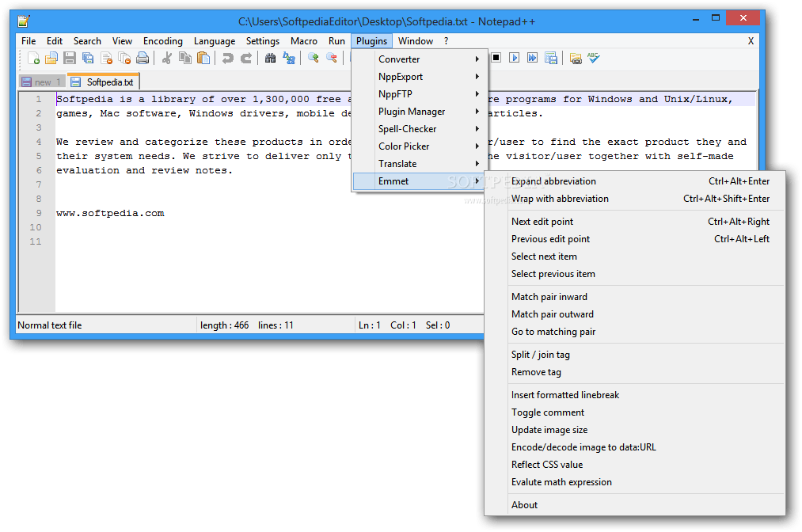802x532 pixels.
Task: Click the Save file floppy icon
Action: point(70,59)
